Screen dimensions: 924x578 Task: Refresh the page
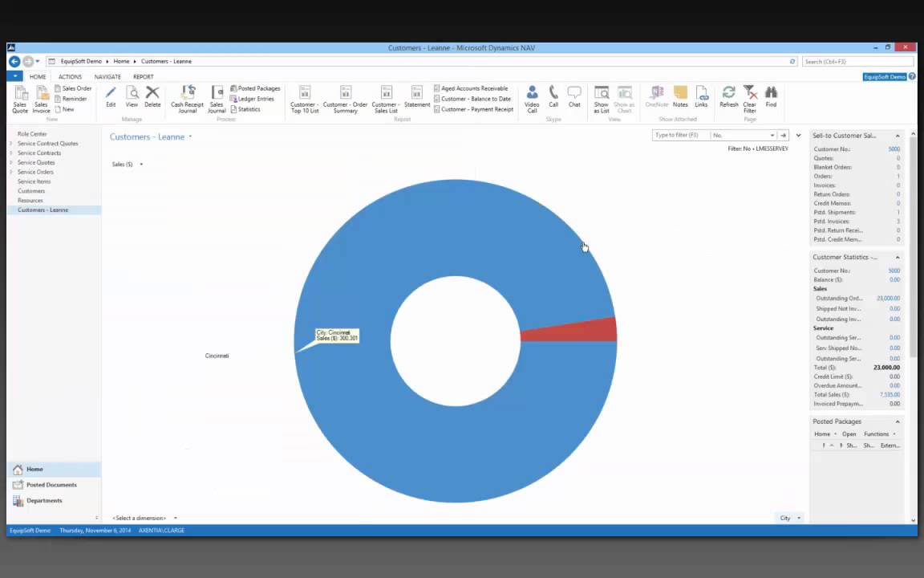point(729,96)
